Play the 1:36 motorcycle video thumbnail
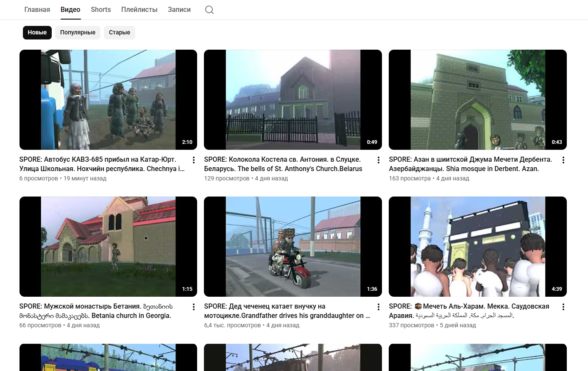This screenshot has height=371, width=588. [293, 247]
